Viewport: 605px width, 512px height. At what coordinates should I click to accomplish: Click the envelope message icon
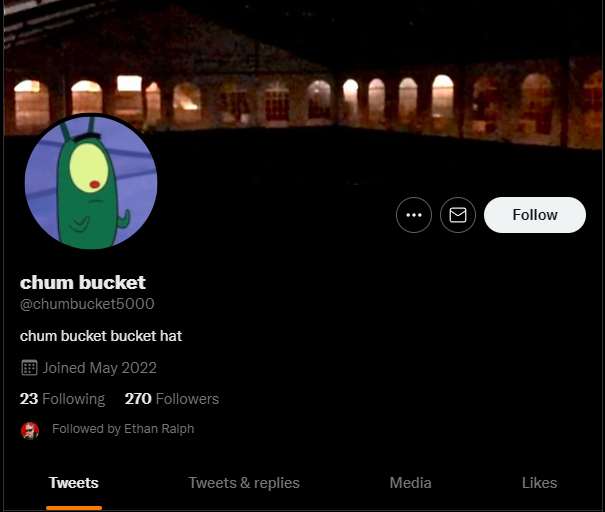[458, 215]
